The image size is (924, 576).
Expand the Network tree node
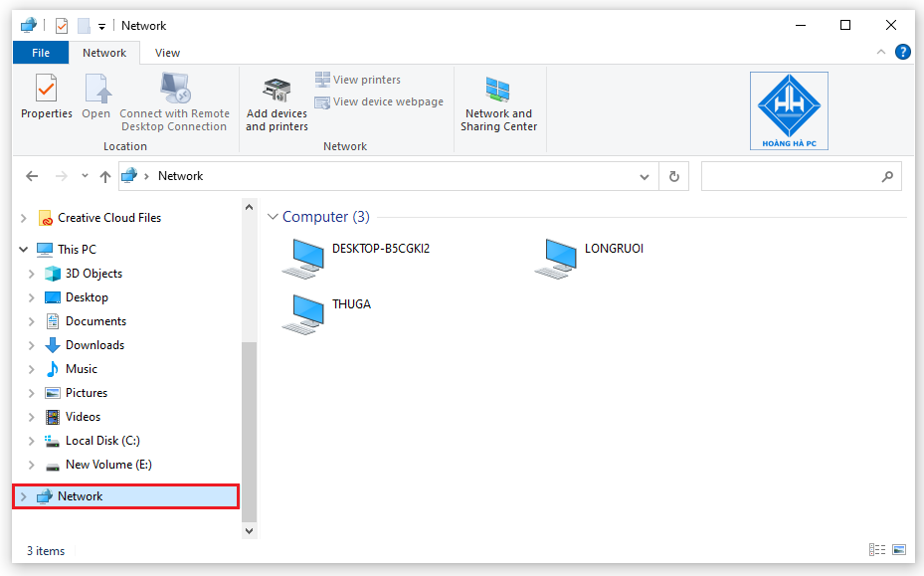24,496
